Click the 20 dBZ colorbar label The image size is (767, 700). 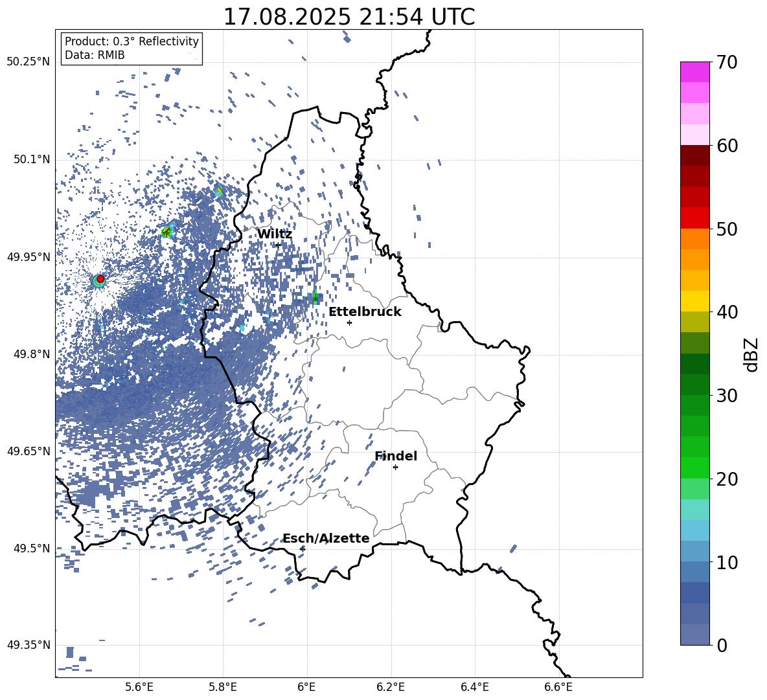tap(727, 479)
